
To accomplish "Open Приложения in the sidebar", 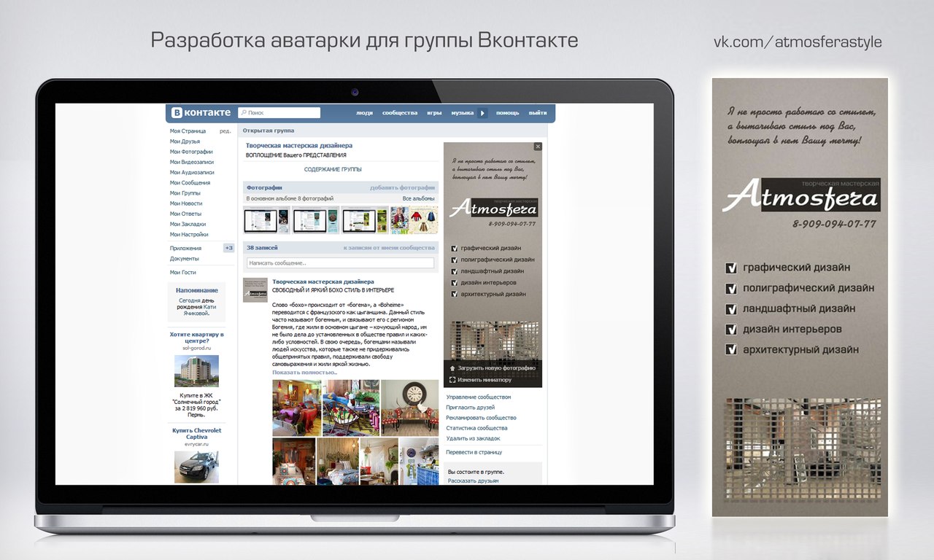I will [x=185, y=248].
